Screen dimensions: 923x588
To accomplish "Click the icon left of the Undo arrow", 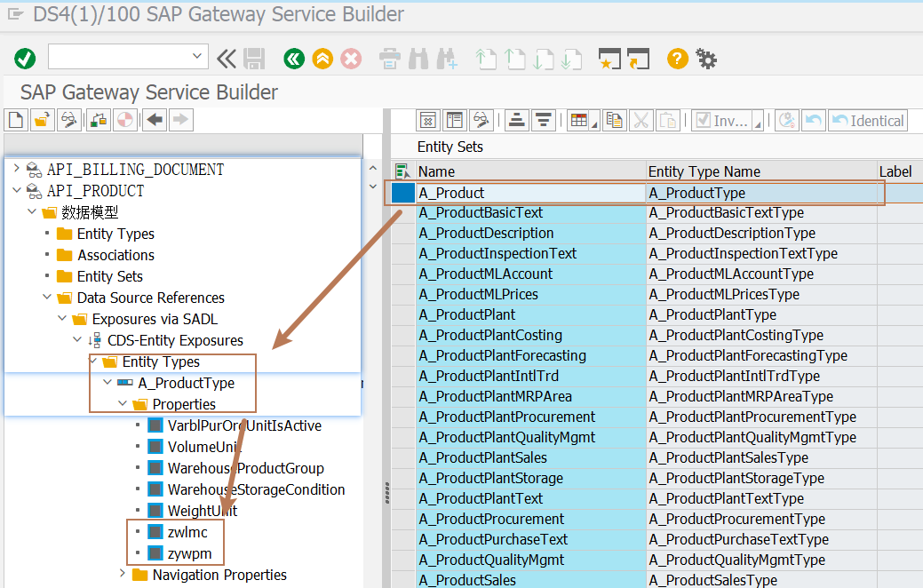I will click(x=787, y=121).
